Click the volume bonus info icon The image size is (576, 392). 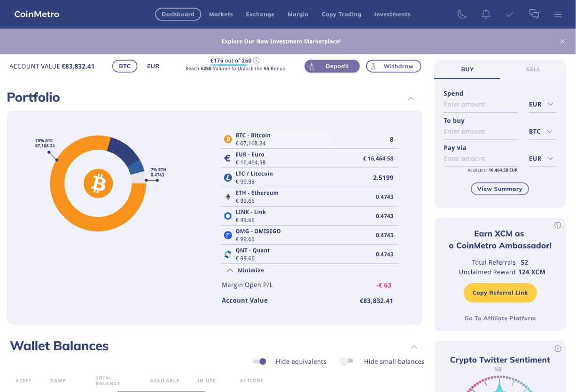pyautogui.click(x=257, y=60)
